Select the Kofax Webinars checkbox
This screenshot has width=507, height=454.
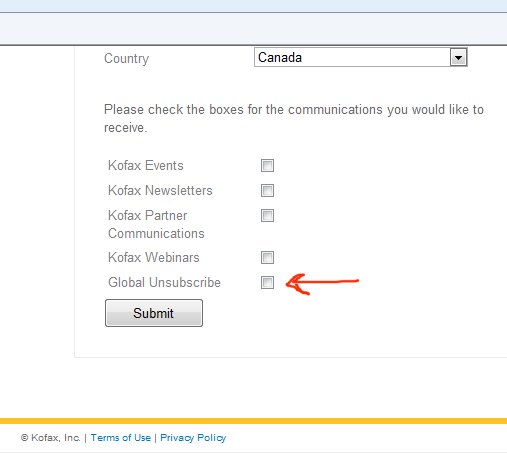click(267, 257)
